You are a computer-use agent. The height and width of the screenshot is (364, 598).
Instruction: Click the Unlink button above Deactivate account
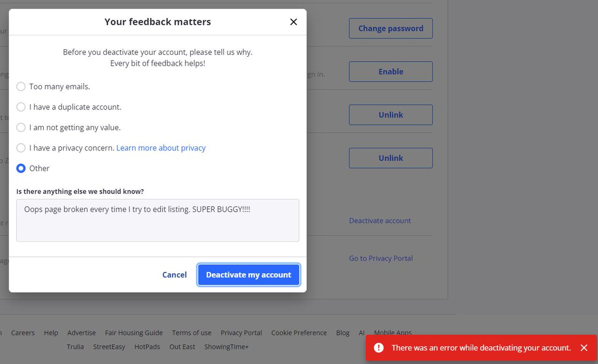(391, 158)
